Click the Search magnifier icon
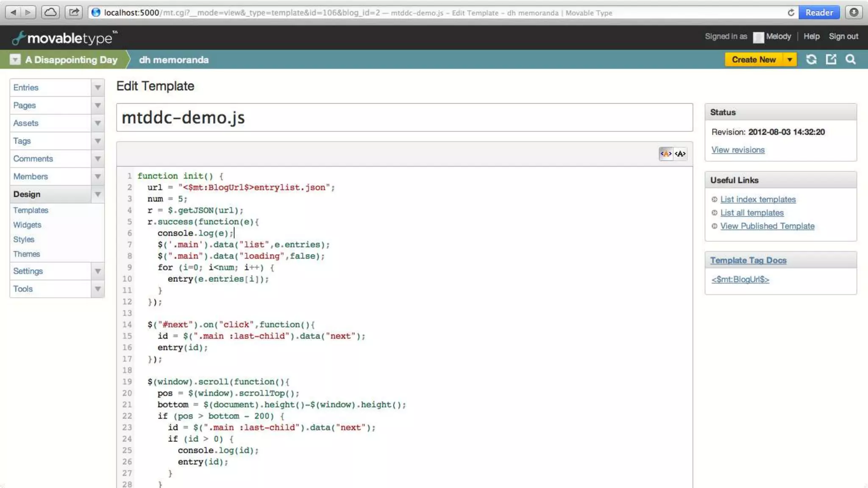The image size is (868, 488). pos(851,60)
